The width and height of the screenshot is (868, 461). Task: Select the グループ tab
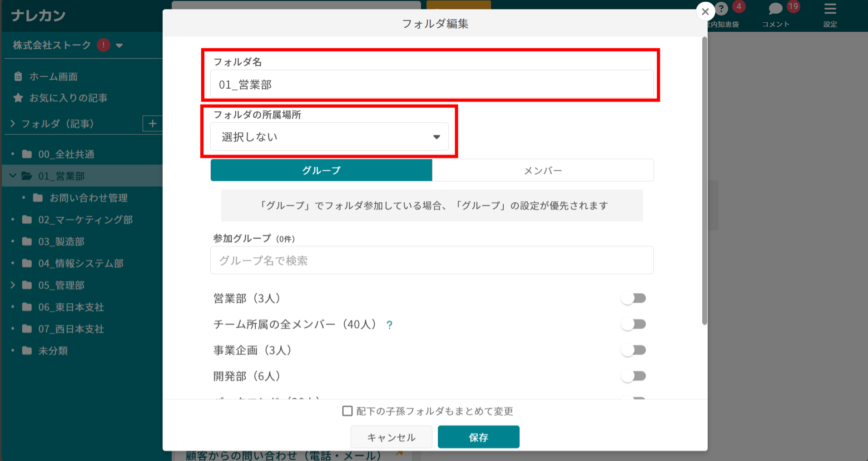(x=321, y=170)
